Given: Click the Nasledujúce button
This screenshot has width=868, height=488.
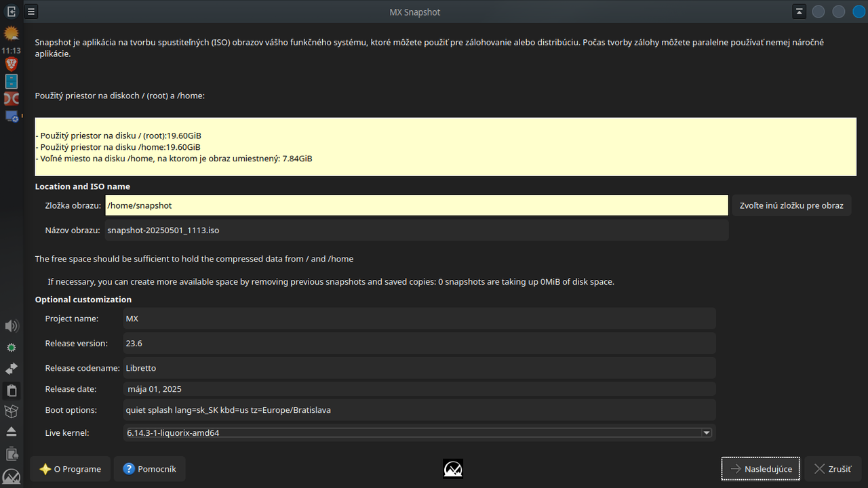Looking at the screenshot, I should click(761, 469).
